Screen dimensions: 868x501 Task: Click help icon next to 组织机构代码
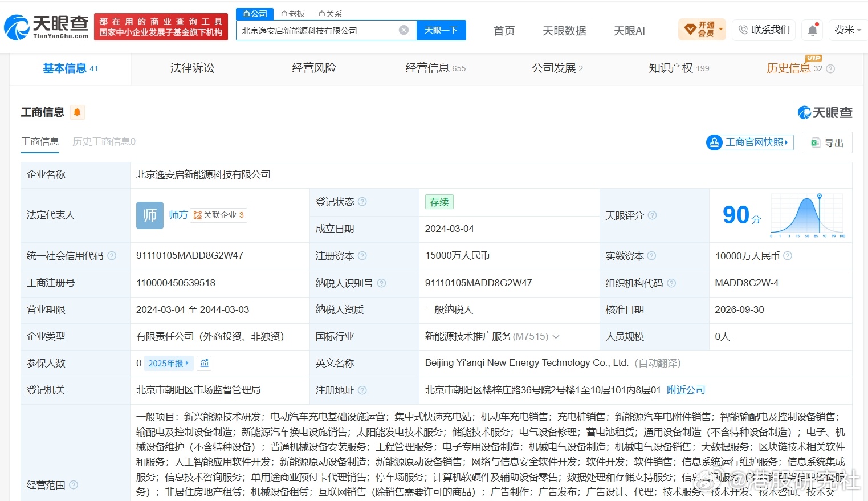[671, 283]
